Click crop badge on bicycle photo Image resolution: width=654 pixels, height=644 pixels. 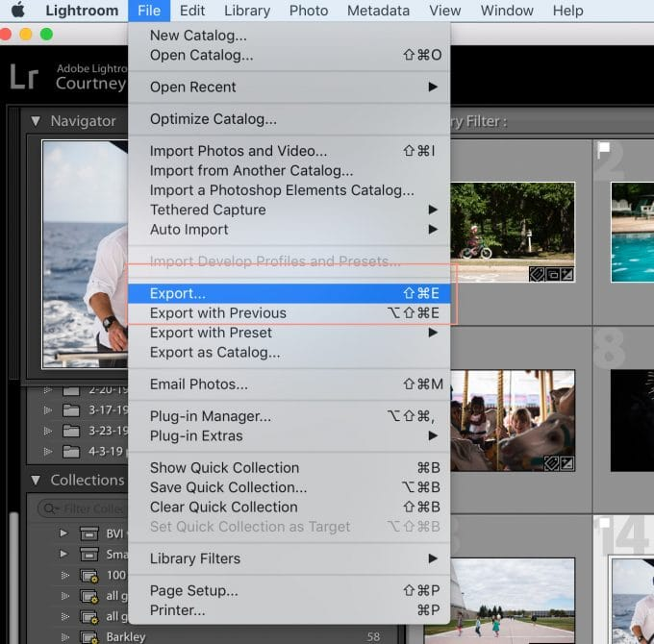[x=553, y=274]
